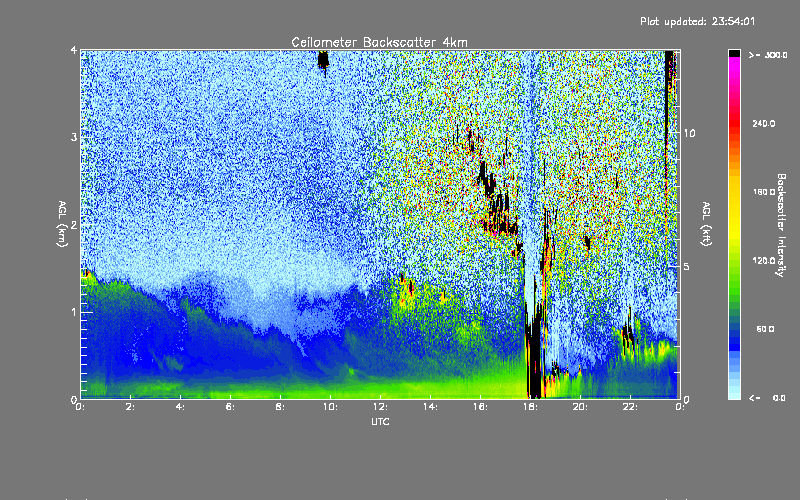
Task: Click the 'Backscatter Intensity' colorbar label
Action: click(781, 224)
